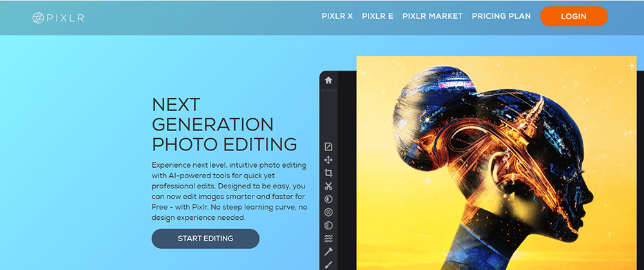Select the liquify waves tool
This screenshot has width=644, height=270.
[x=328, y=239]
